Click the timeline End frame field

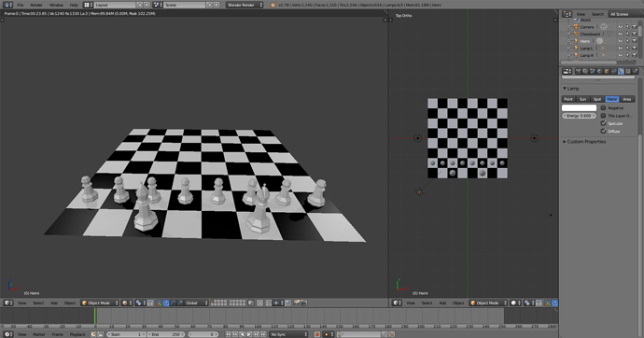click(166, 334)
